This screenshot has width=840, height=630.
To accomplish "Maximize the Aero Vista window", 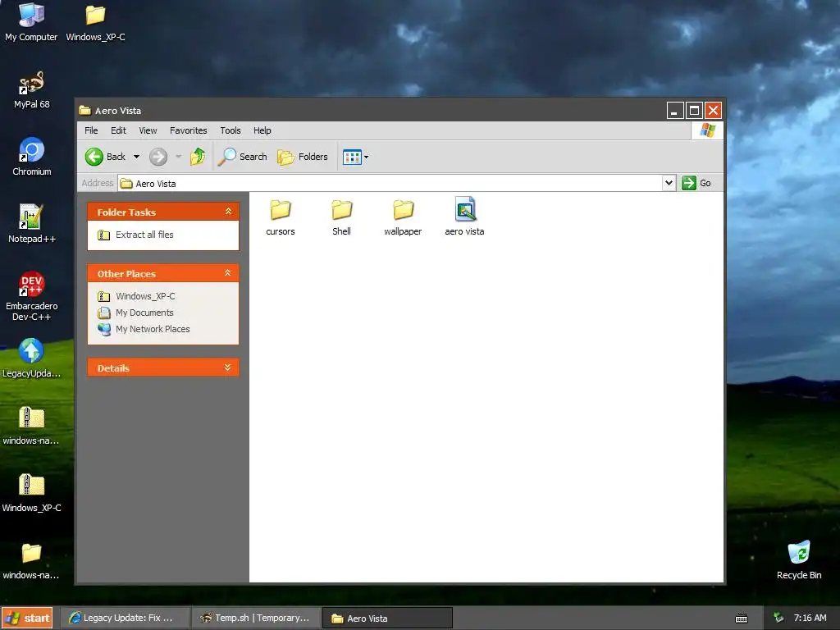I will pyautogui.click(x=694, y=111).
